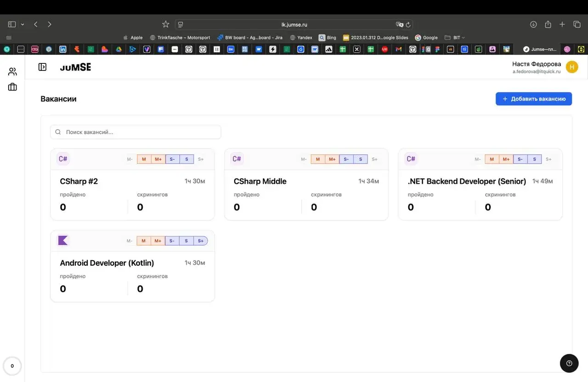
Task: Click the S+ level on Android Developer card
Action: [x=201, y=241]
